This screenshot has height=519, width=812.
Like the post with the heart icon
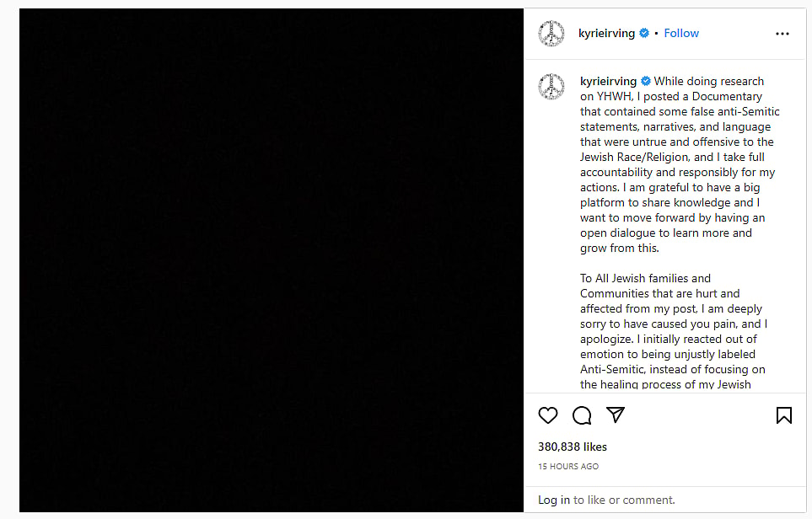pyautogui.click(x=548, y=415)
